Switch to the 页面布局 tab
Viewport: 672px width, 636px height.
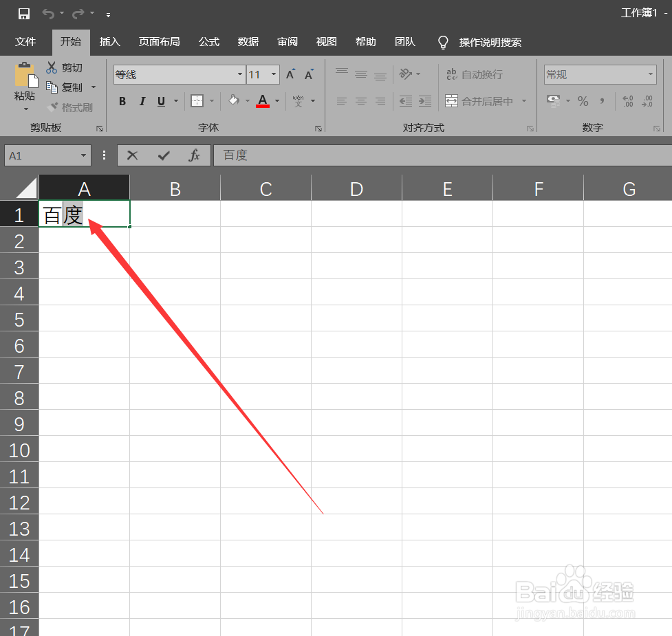pos(159,41)
